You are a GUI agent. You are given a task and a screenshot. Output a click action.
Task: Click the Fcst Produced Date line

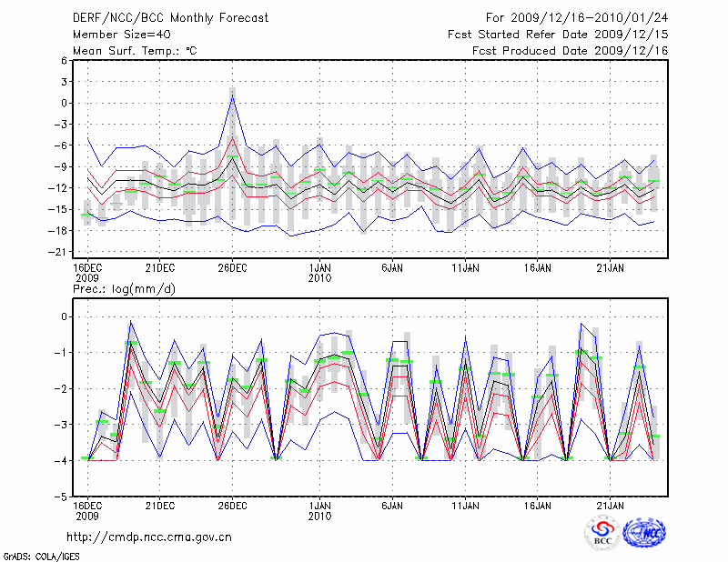point(570,51)
